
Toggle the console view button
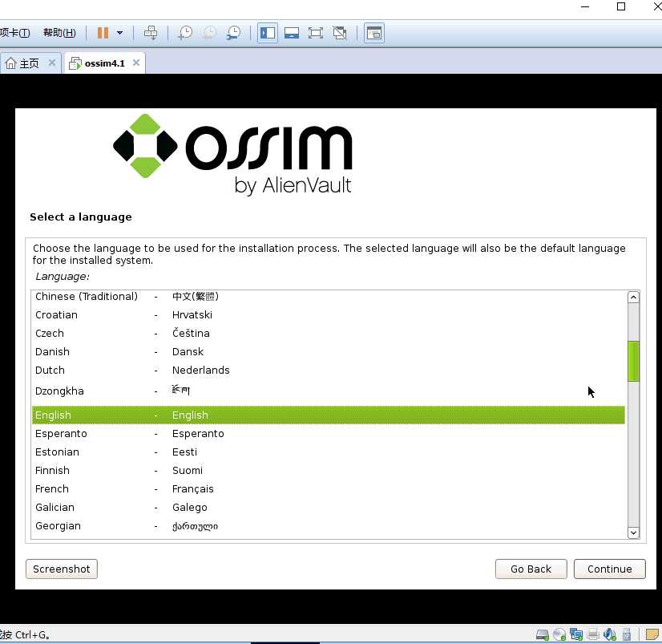click(374, 33)
